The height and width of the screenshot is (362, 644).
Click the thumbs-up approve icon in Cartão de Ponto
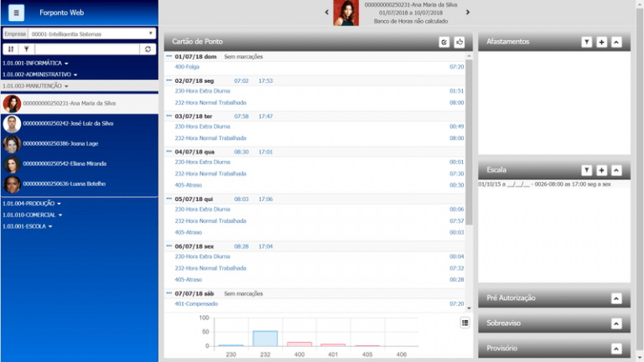[x=460, y=42]
